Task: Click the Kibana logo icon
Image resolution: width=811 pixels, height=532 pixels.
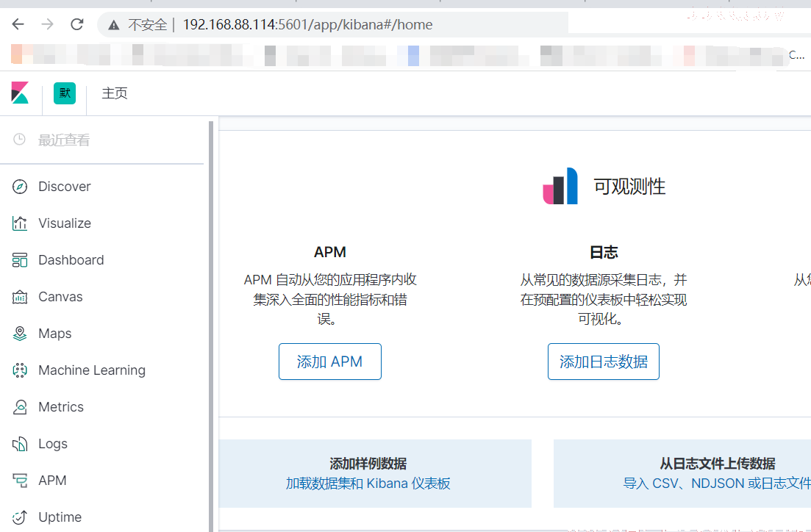Action: pyautogui.click(x=20, y=93)
